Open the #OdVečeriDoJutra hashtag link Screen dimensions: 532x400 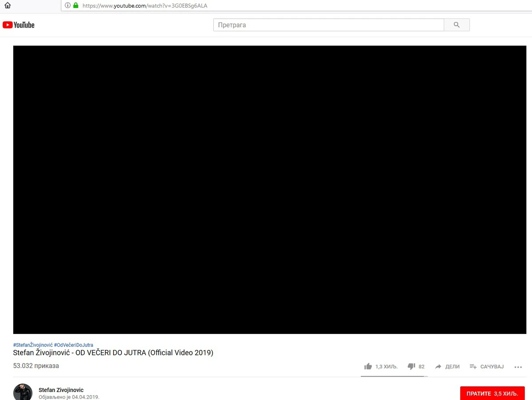coord(74,345)
